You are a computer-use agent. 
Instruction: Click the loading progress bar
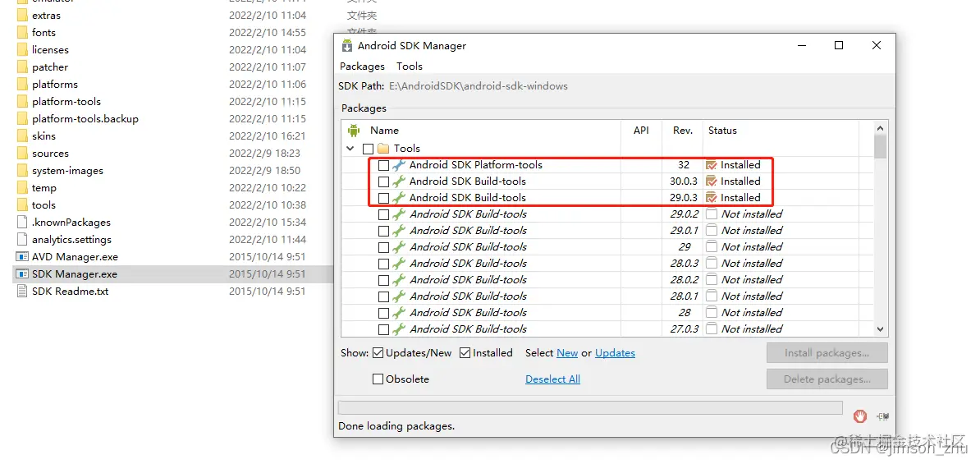tap(590, 407)
